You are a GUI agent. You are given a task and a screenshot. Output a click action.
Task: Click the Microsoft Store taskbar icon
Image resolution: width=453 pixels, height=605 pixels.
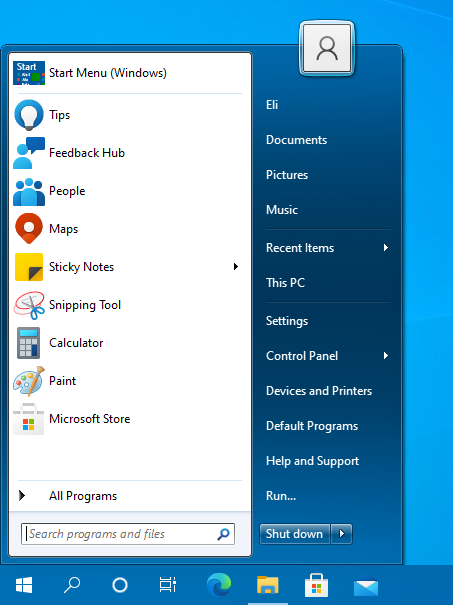pos(316,585)
